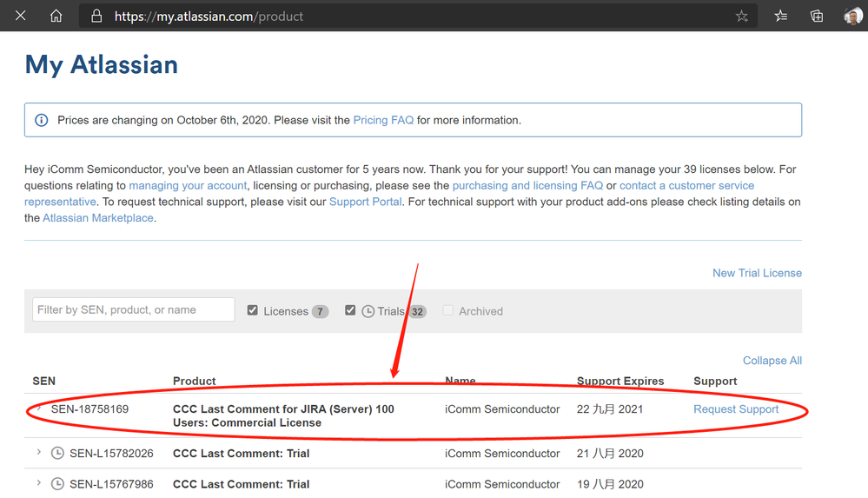The width and height of the screenshot is (868, 498).
Task: Tick the Archived checkbox
Action: pyautogui.click(x=447, y=310)
